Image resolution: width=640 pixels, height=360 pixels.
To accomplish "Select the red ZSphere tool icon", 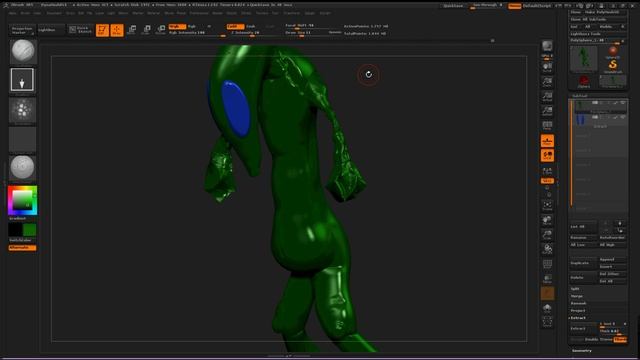I will click(x=584, y=81).
